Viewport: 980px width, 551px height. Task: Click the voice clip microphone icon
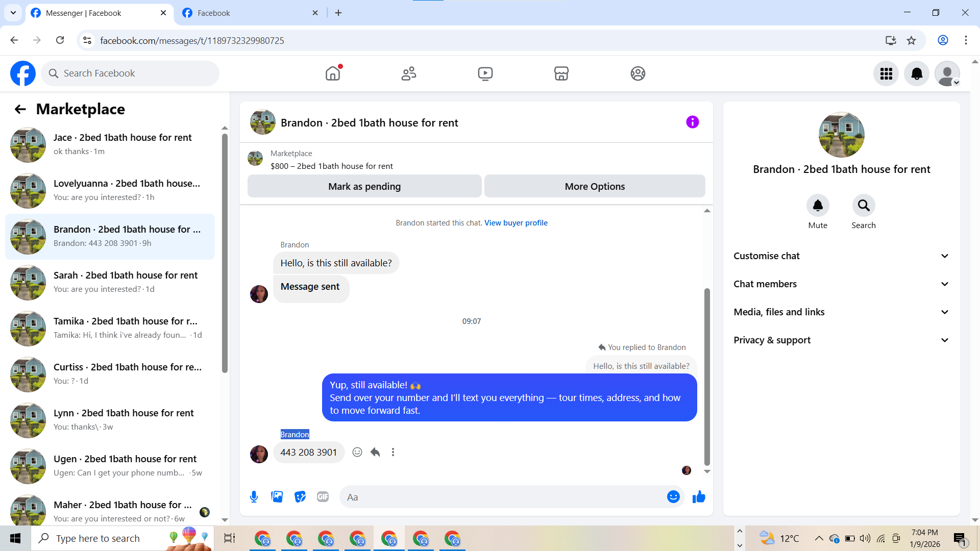pos(254,497)
